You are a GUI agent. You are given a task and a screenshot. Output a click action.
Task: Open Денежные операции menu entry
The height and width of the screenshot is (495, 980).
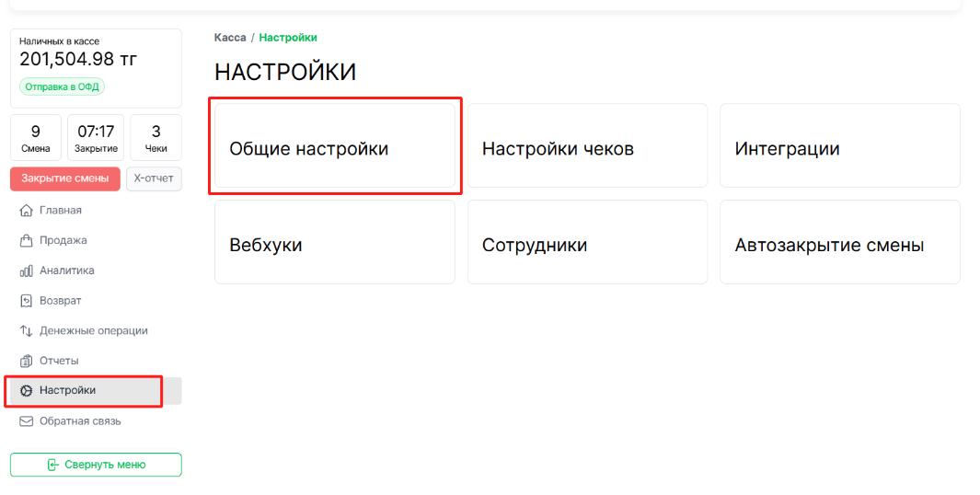(x=96, y=330)
